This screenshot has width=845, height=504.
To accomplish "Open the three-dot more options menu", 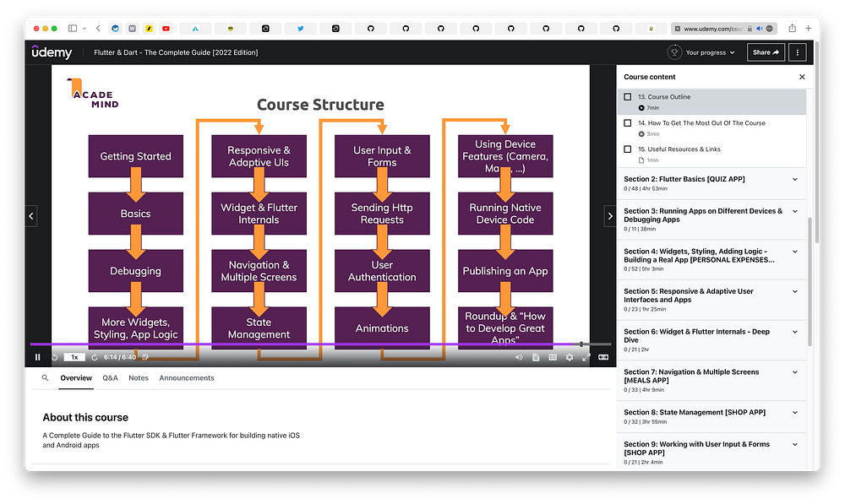I will [797, 52].
